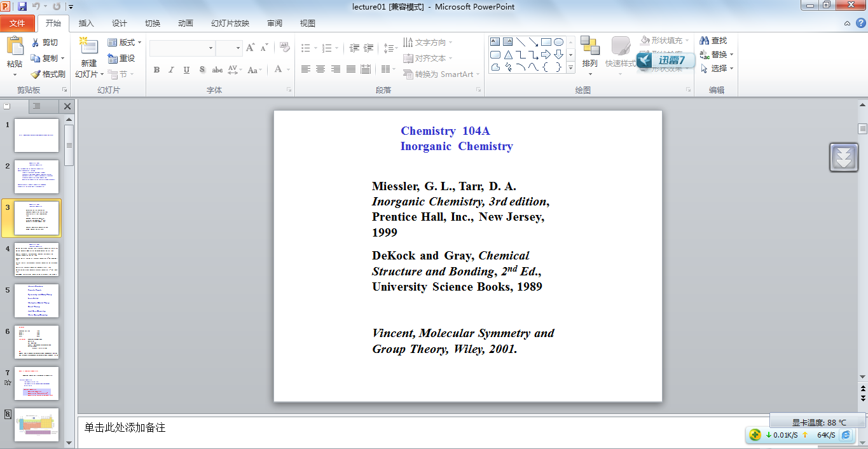
Task: Click increase list indent level icon
Action: 369,48
